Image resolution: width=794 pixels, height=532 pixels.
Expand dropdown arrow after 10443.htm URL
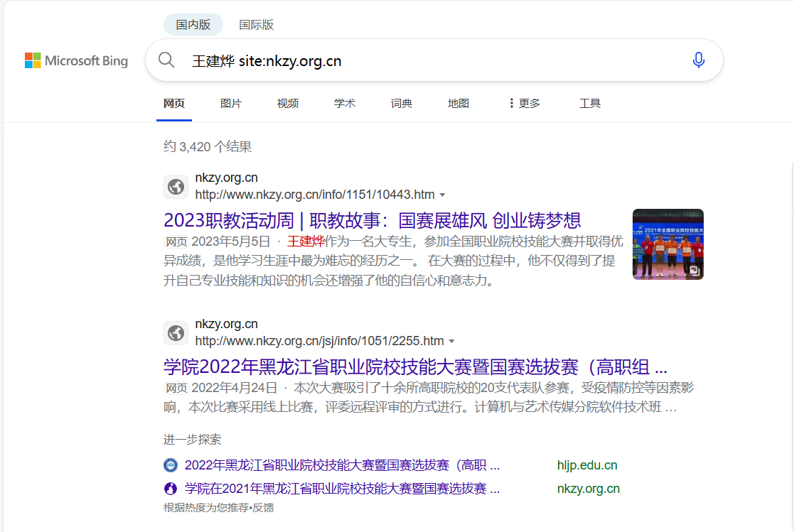pos(443,195)
